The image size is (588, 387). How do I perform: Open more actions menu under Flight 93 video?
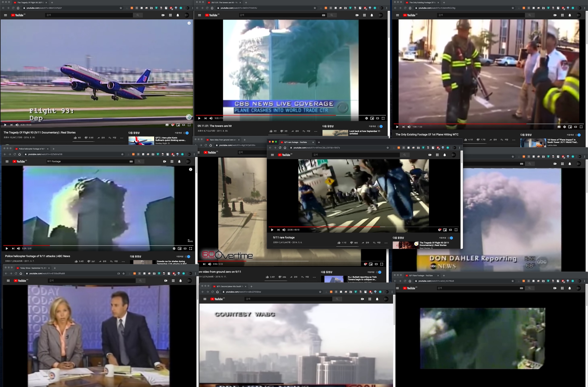[122, 138]
